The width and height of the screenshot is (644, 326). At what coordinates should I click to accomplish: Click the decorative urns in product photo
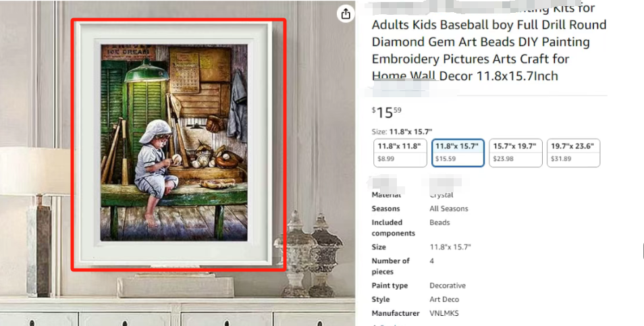pos(309,254)
